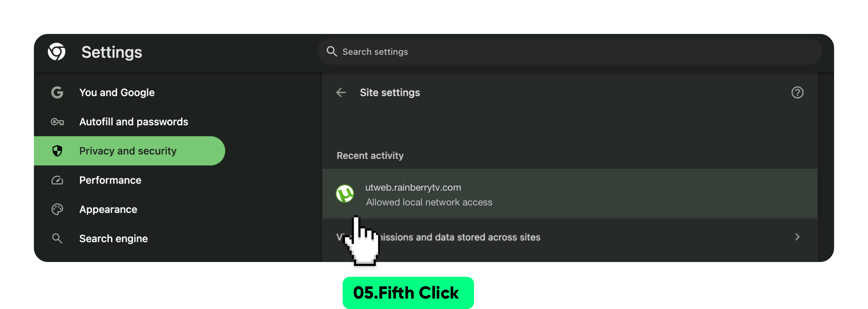
Task: Click the shield icon for Privacy
Action: [x=57, y=151]
